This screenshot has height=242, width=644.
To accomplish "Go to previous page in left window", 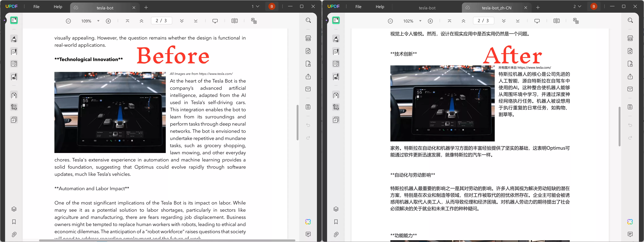I will 141,21.
